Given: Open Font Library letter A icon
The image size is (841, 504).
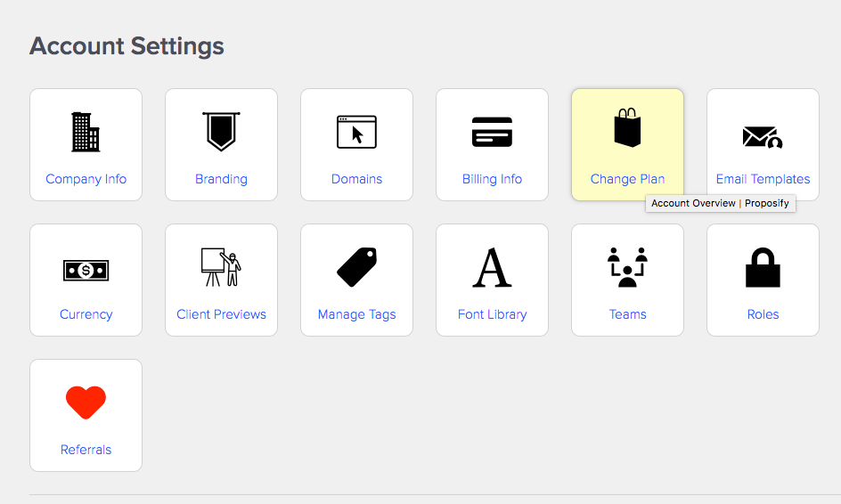Looking at the screenshot, I should [492, 267].
